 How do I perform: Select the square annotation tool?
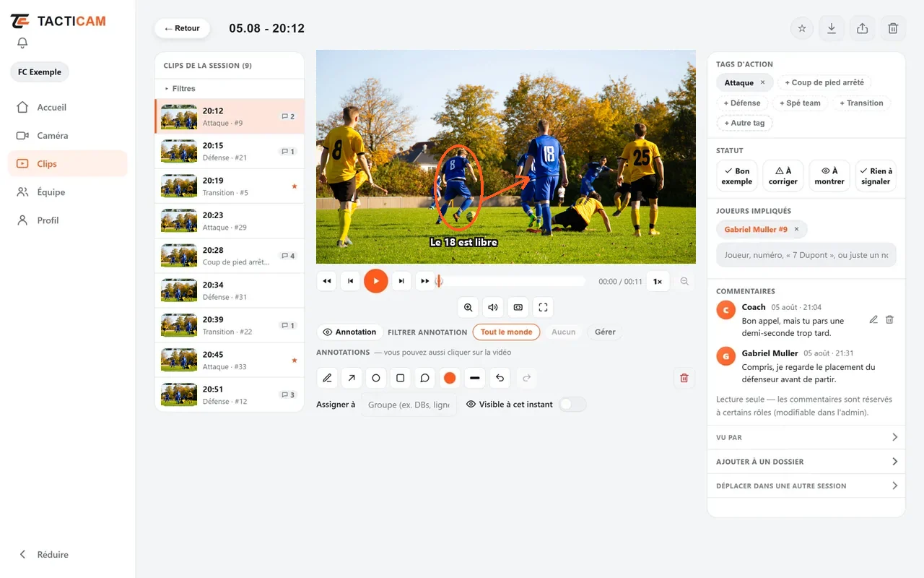tap(401, 378)
